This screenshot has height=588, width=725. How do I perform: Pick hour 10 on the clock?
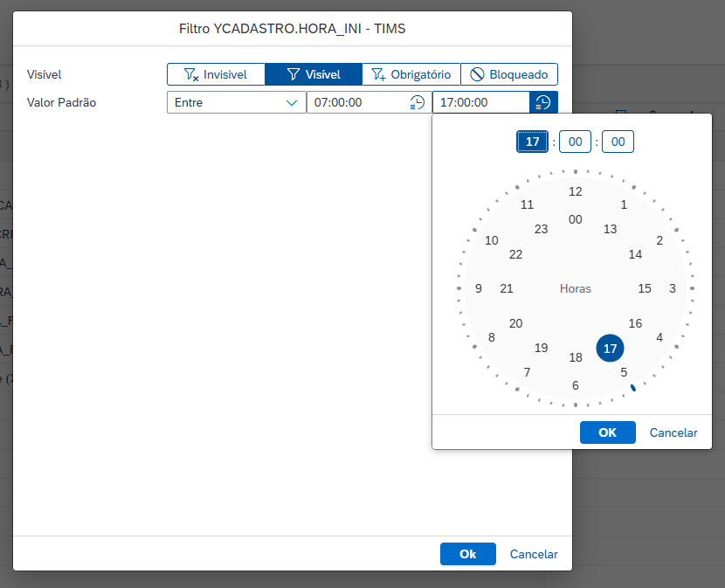click(492, 240)
